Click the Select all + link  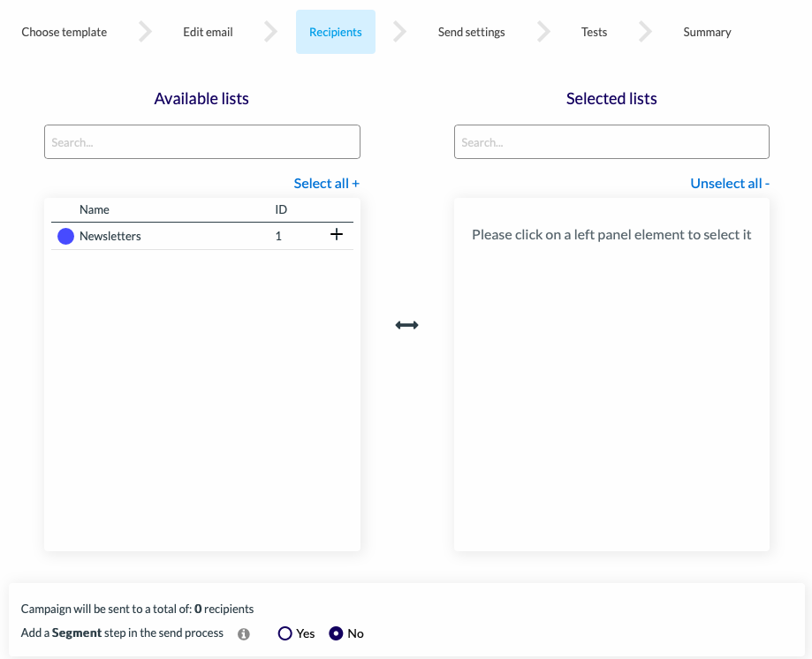pos(326,183)
